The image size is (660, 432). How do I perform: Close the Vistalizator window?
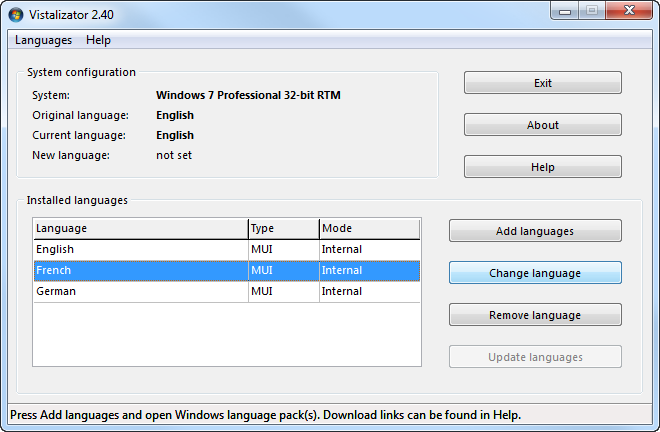click(629, 11)
